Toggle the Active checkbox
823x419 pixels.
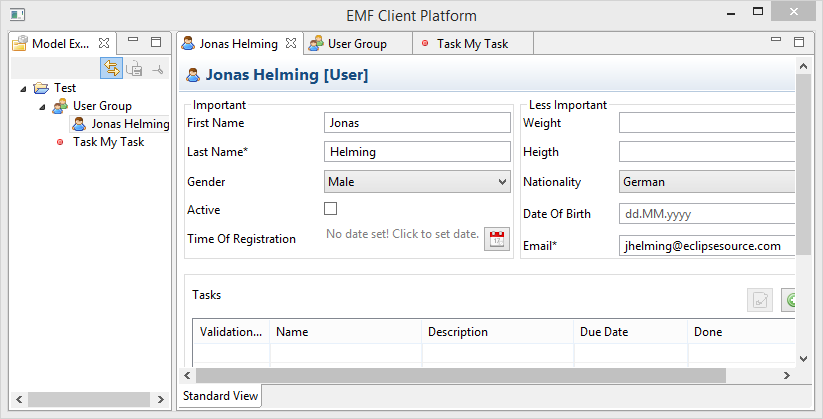330,208
